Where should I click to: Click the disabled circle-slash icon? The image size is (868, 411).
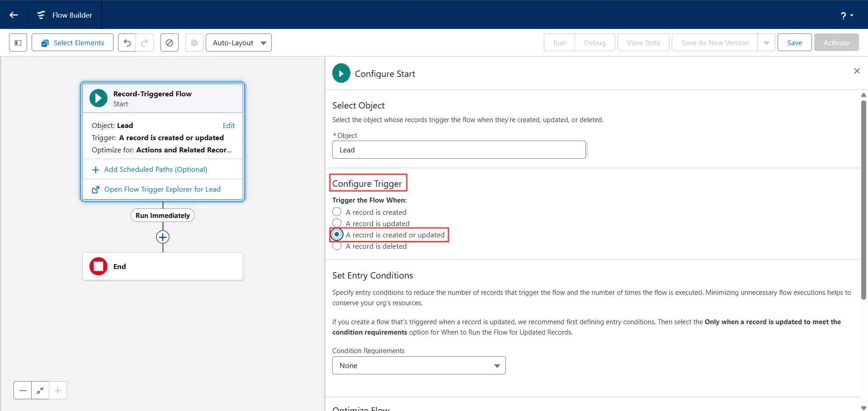(170, 43)
